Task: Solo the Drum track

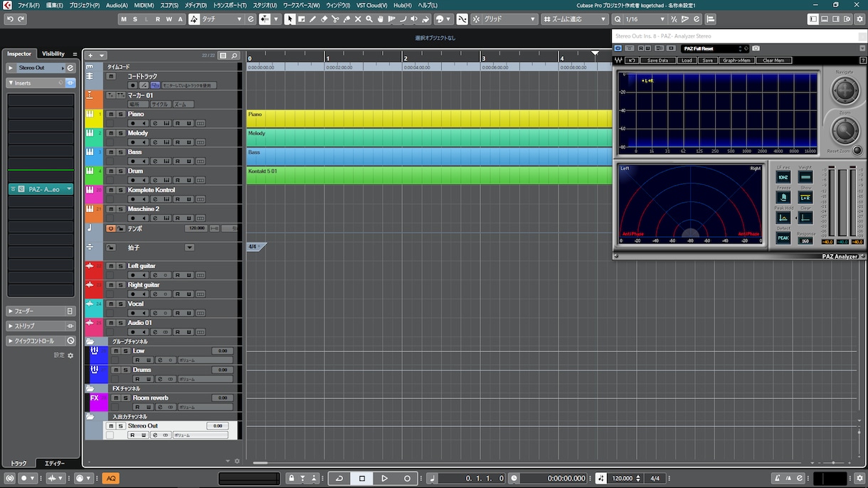Action: pos(120,171)
